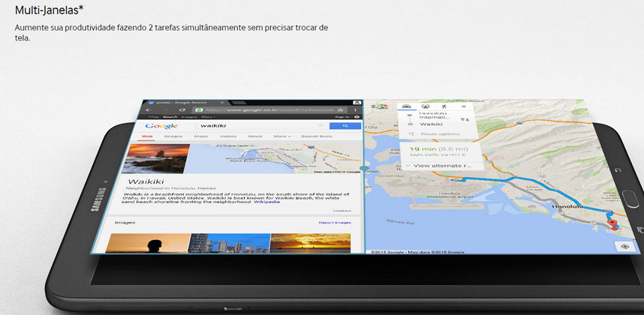Open the Videos results tab
This screenshot has height=315, width=644.
click(228, 136)
